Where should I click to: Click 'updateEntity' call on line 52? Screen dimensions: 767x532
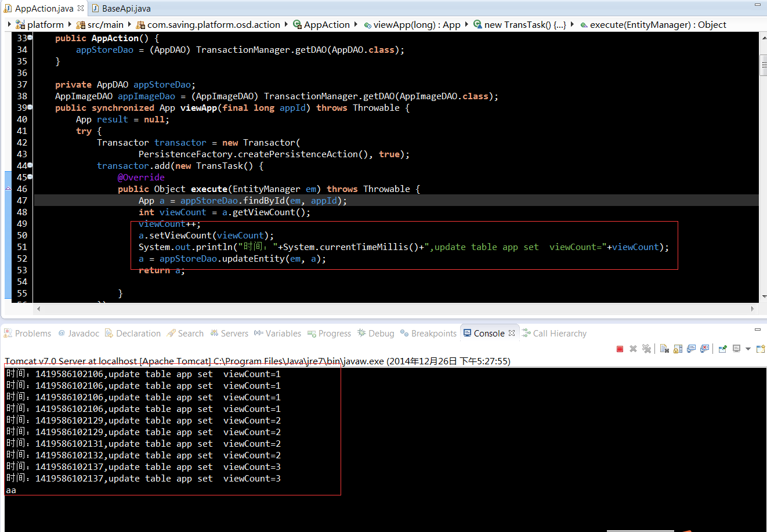[x=254, y=258]
